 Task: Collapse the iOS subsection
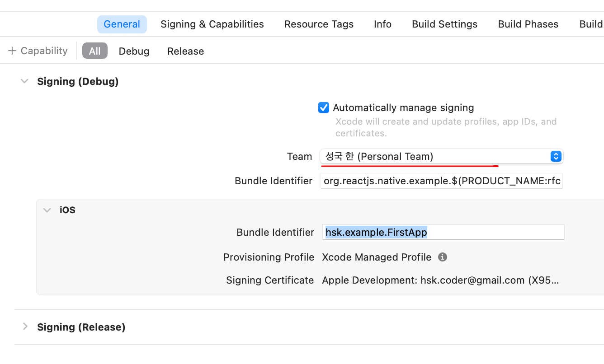coord(47,210)
